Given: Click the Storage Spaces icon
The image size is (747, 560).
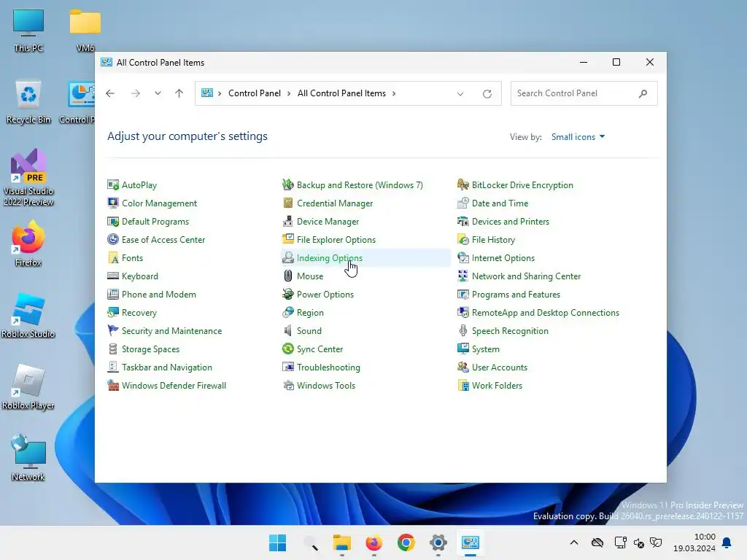Looking at the screenshot, I should click(x=113, y=349).
